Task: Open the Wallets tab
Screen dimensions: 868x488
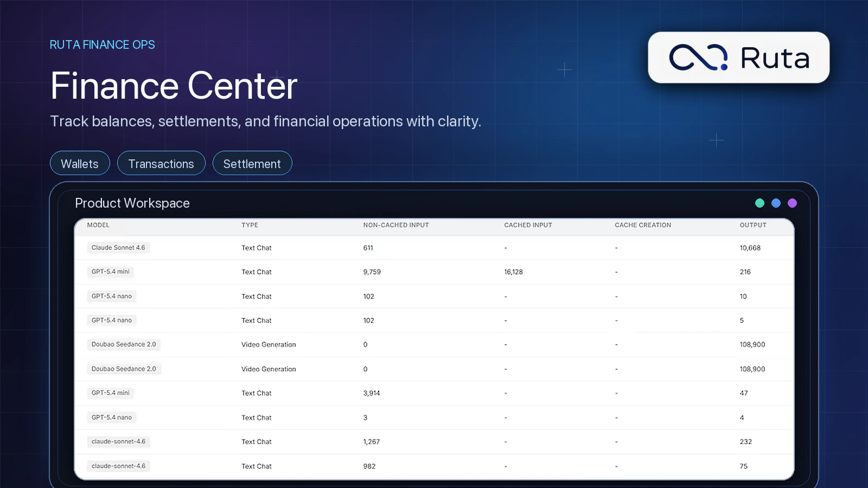Action: coord(80,163)
